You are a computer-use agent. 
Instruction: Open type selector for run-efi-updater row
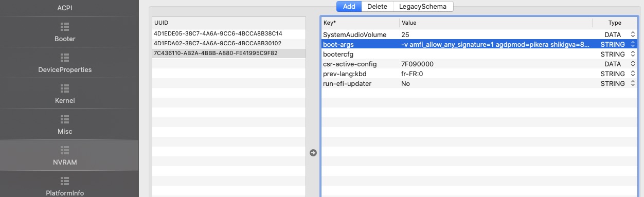(633, 83)
